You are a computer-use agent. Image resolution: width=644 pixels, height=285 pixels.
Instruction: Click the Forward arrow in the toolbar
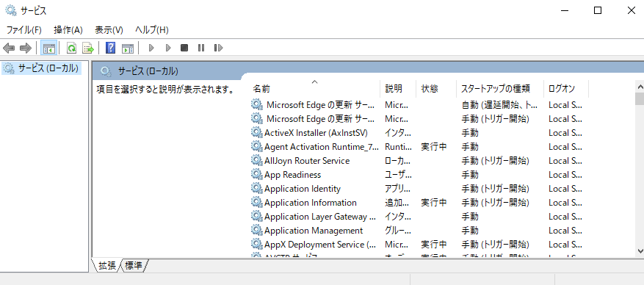click(x=26, y=48)
